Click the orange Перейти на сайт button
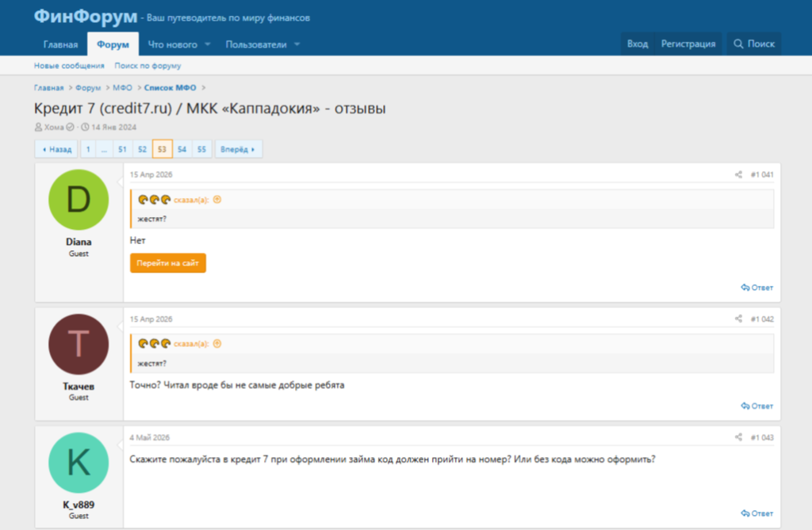Screen dimensions: 812x530 pos(168,263)
